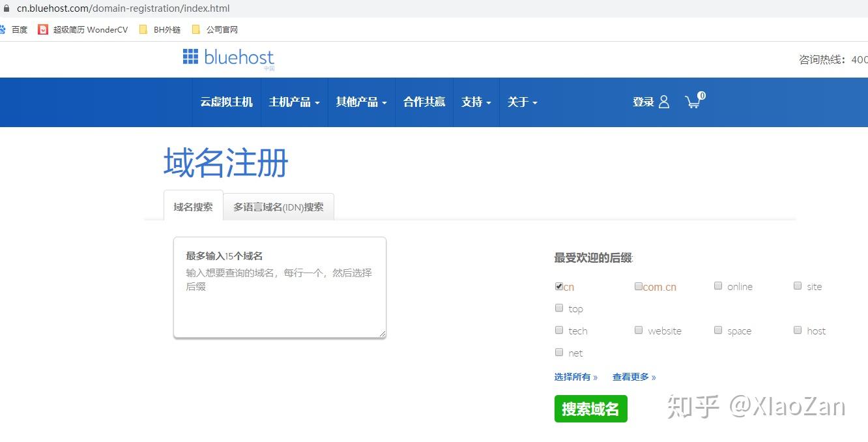The width and height of the screenshot is (868, 442).
Task: Click the 查看更多 link
Action: coord(634,377)
